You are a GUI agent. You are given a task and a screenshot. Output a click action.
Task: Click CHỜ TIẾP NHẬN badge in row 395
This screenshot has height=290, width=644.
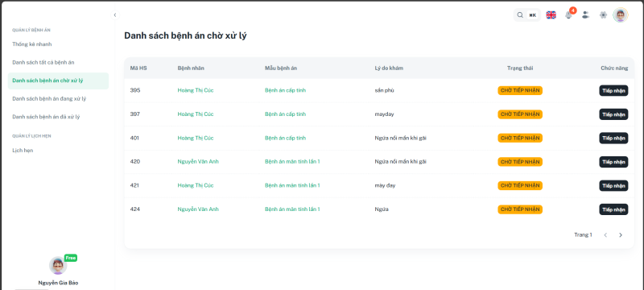[x=520, y=90]
